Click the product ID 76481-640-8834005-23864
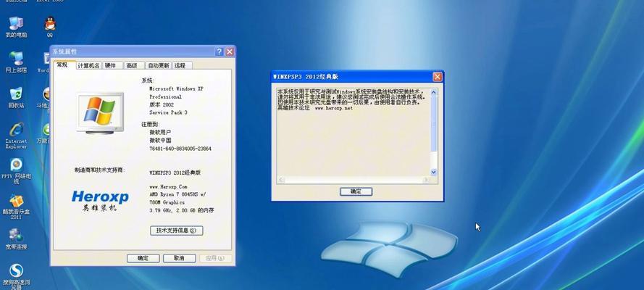This screenshot has width=644, height=290. (180, 149)
